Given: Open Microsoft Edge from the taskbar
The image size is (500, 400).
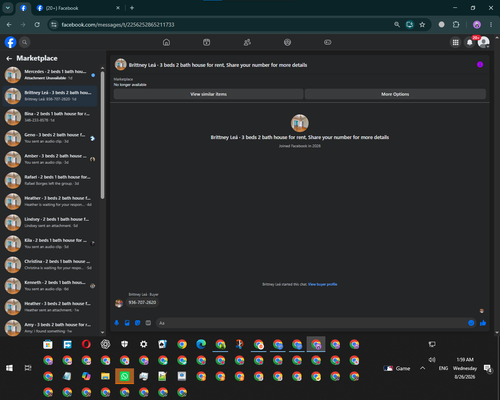Looking at the screenshot, I should pyautogui.click(x=201, y=344).
